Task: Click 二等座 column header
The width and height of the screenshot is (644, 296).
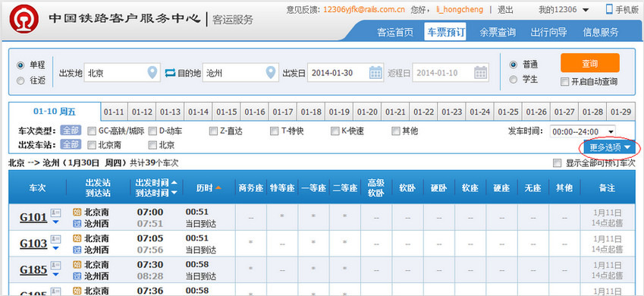Action: click(x=345, y=188)
